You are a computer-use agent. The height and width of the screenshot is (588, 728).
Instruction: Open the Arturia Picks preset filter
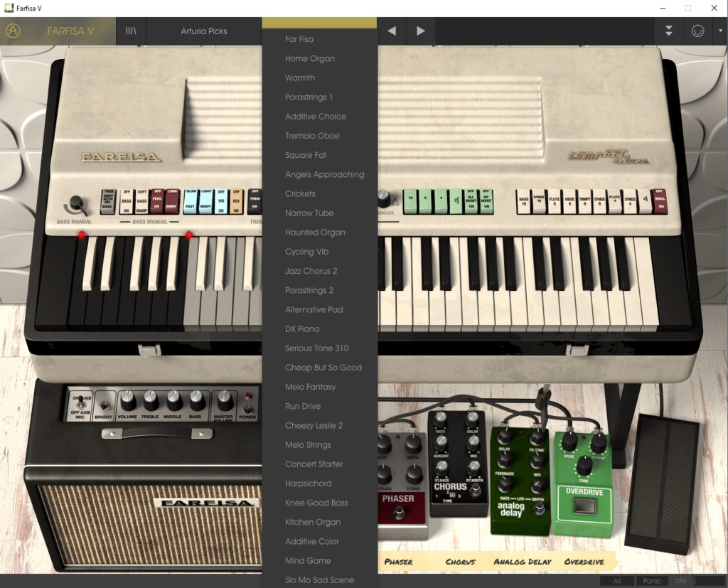[204, 31]
